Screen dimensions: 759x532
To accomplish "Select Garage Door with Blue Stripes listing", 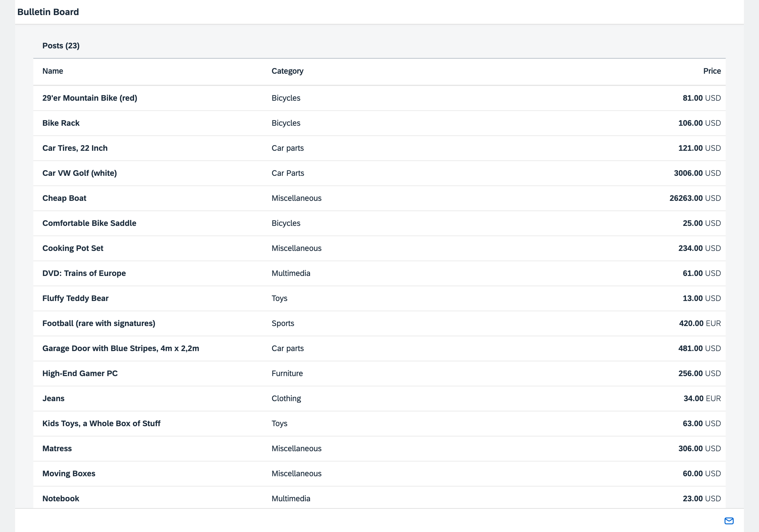I will [x=379, y=349].
